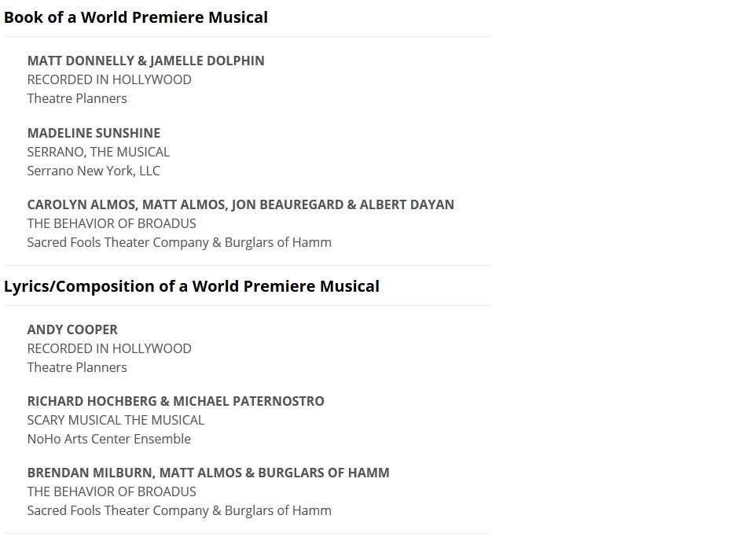Screen dimensions: 756x541
Task: Click The Behavior of Broadus under Brendan Milburn
Action: click(x=112, y=491)
